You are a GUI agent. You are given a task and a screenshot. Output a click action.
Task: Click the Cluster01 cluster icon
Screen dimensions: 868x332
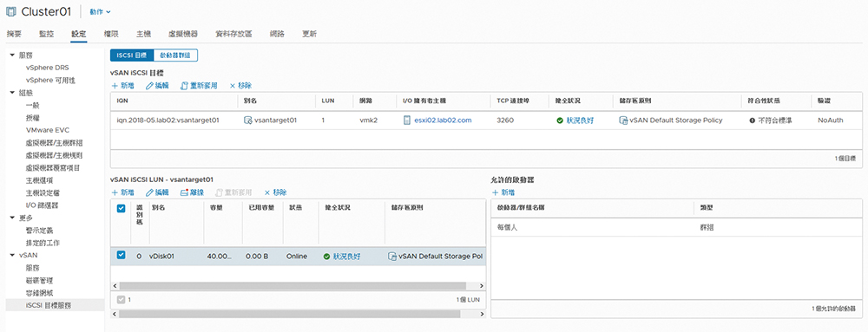pyautogui.click(x=11, y=11)
